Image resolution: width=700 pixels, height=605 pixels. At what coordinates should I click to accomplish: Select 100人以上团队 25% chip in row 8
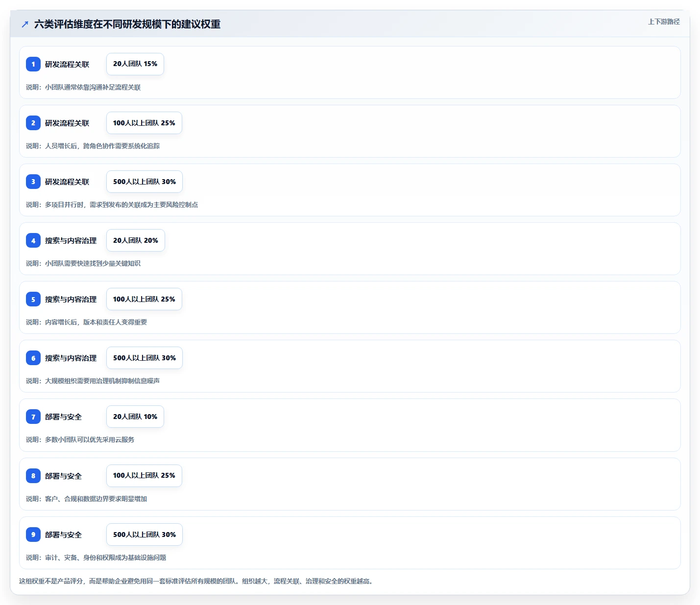tap(144, 476)
